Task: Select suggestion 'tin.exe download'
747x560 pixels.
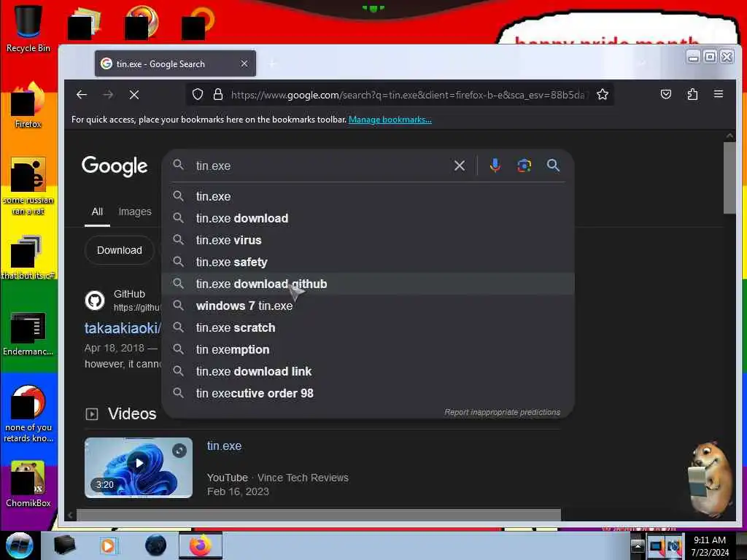Action: tap(368, 218)
